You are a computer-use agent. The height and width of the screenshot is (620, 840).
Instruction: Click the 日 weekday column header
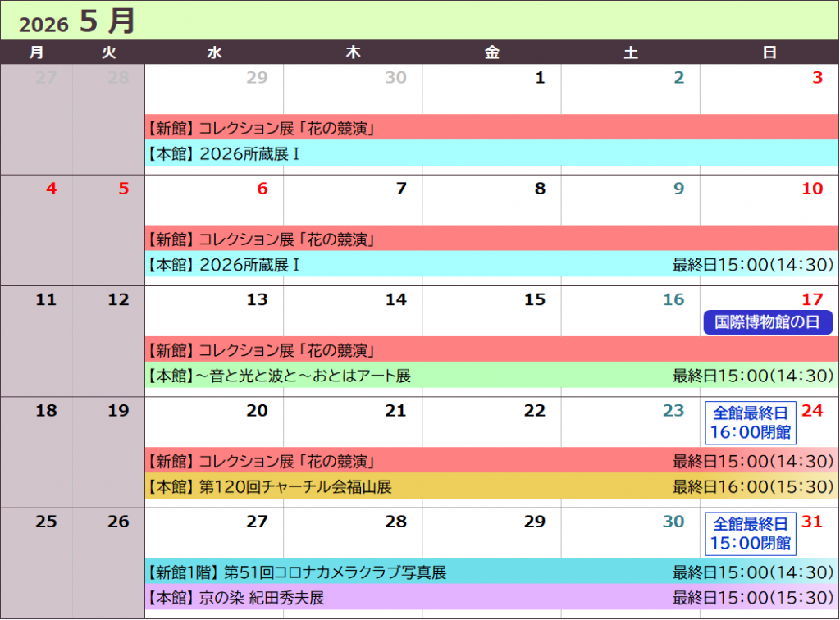click(x=769, y=52)
